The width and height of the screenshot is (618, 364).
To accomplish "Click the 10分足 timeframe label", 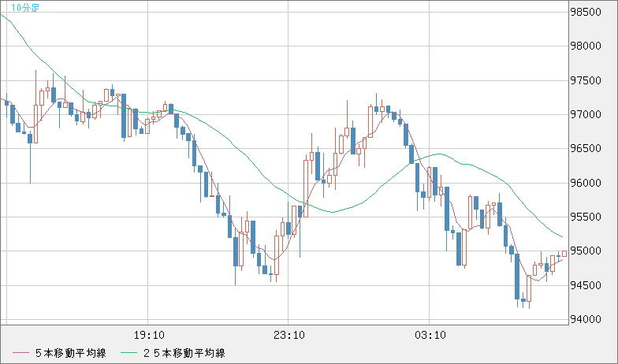I will pos(25,8).
